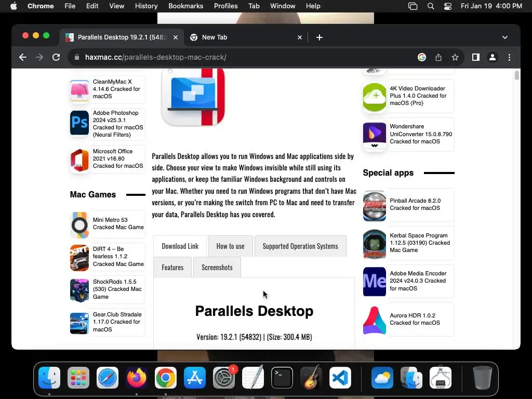Open Chrome's three-dot menu
The height and width of the screenshot is (399, 532).
point(509,57)
